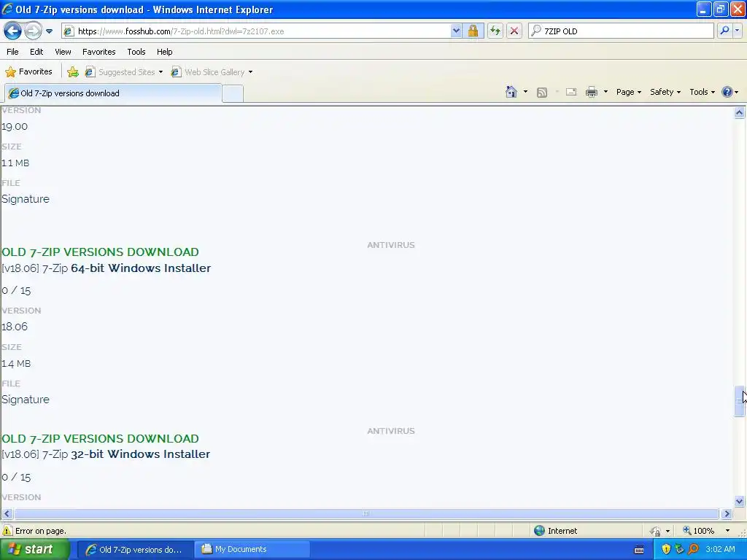
Task: Click the security lock icon
Action: (x=473, y=31)
